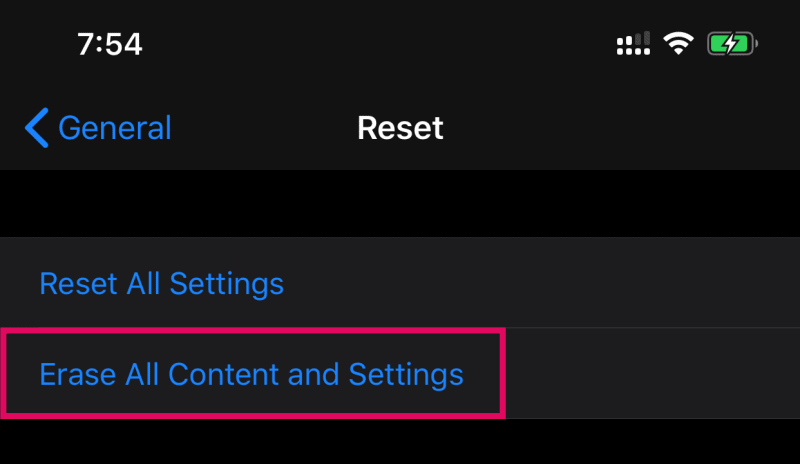
Task: Tap the battery tip nub
Action: click(756, 44)
